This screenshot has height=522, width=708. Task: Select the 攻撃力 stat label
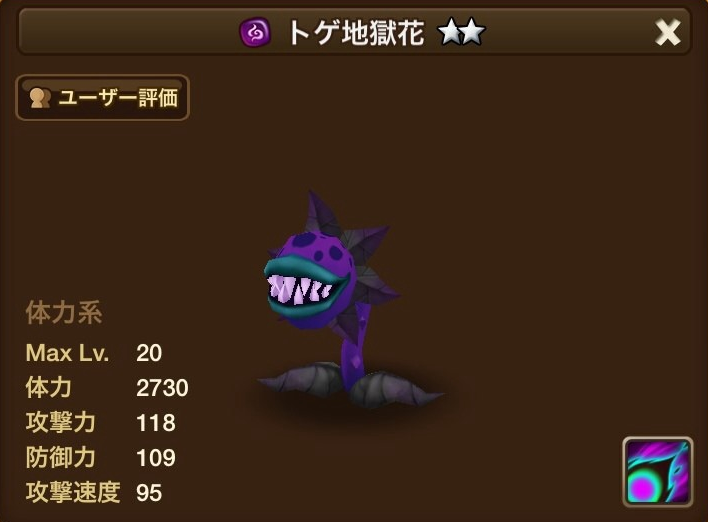(61, 423)
